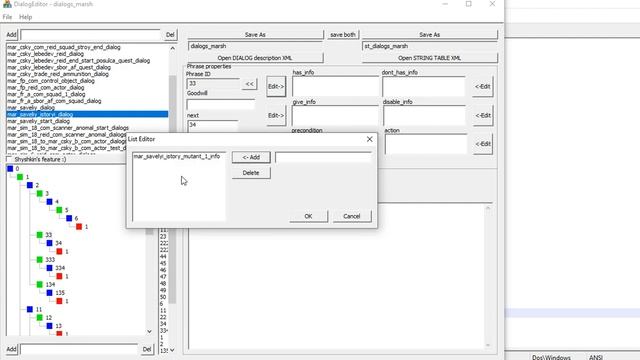Click Open DIALOG description XML

point(255,58)
